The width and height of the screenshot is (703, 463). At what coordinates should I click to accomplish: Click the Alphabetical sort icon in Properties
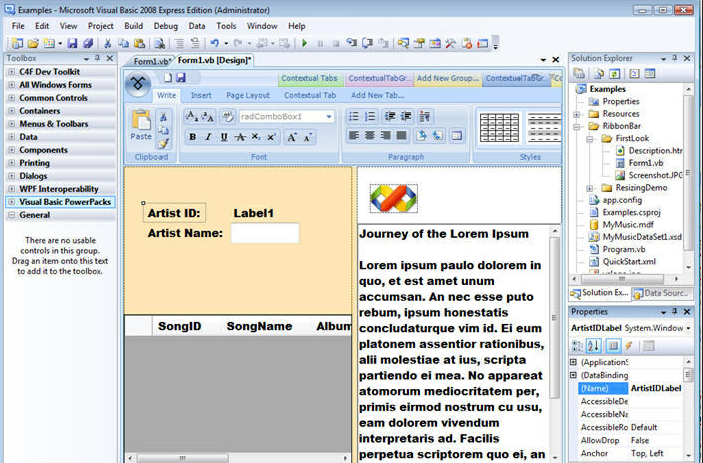594,346
